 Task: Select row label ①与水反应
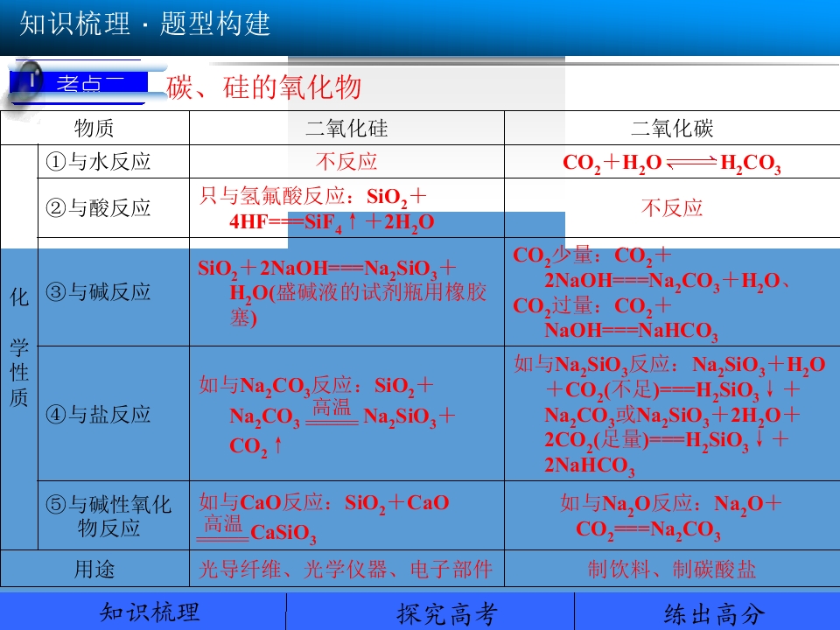[x=98, y=161]
